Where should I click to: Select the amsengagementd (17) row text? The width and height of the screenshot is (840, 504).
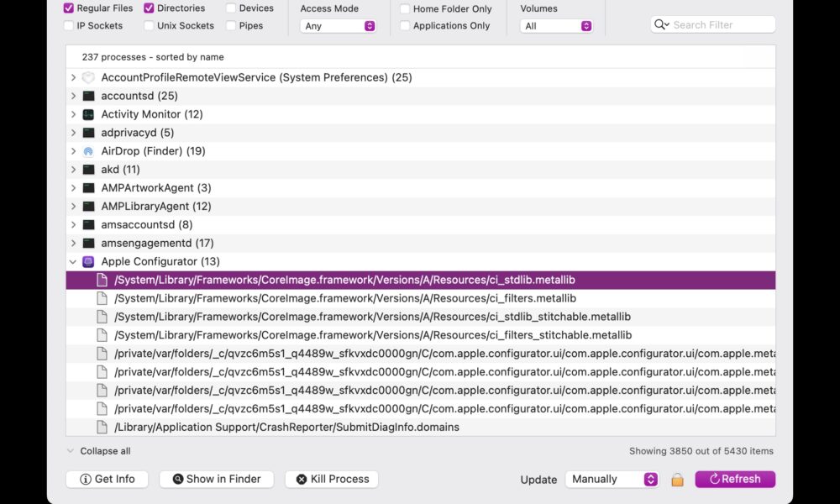tap(158, 243)
